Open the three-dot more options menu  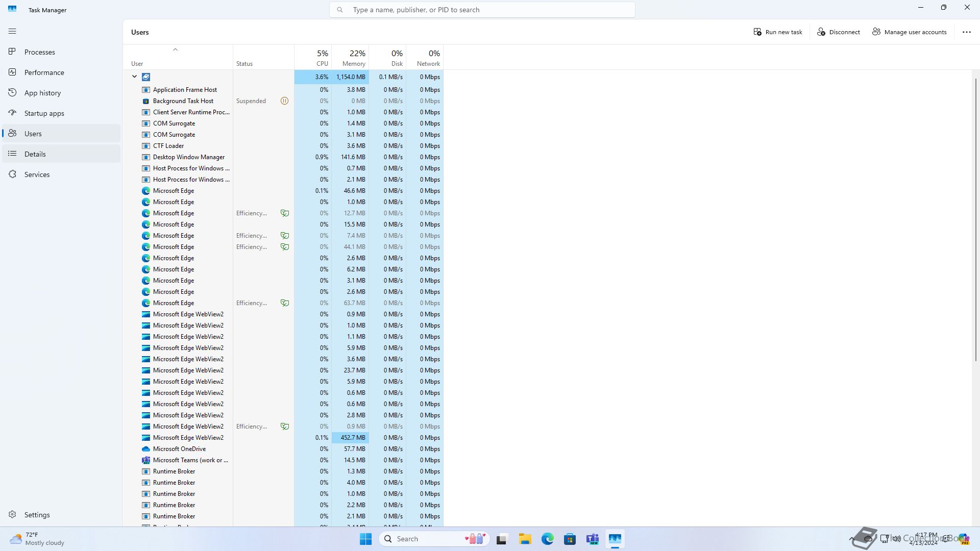point(966,32)
